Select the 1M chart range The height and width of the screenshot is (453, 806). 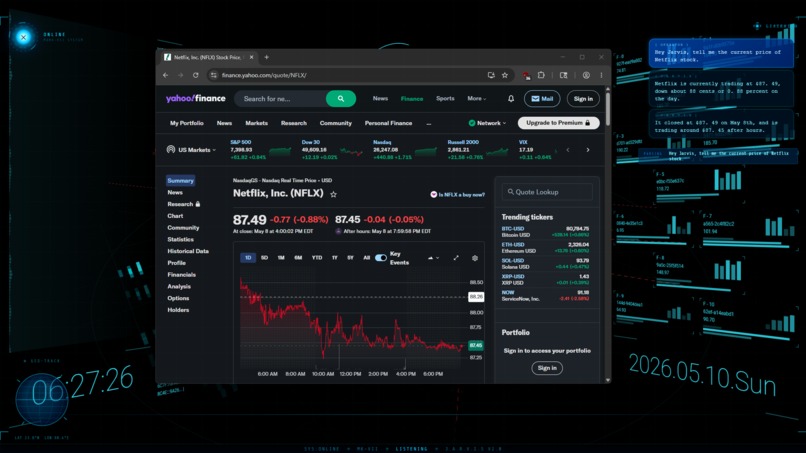coord(281,258)
